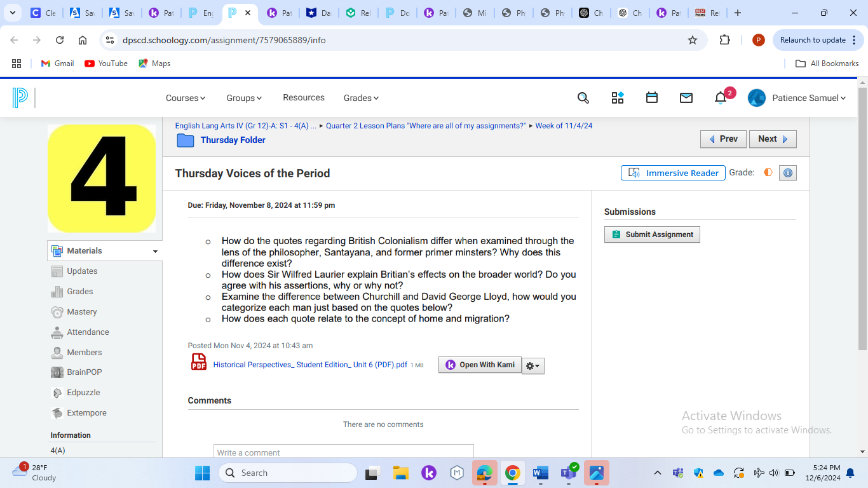Open the Schoology messages envelope icon

pos(686,98)
